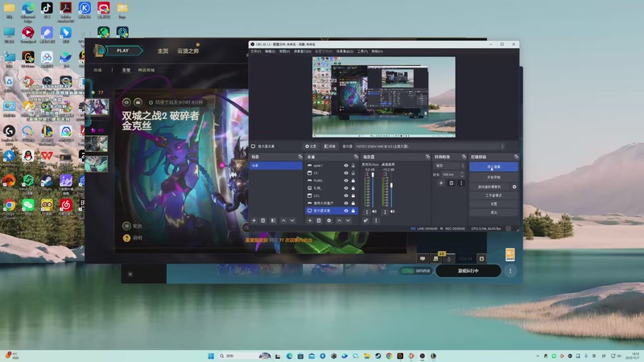The width and height of the screenshot is (644, 362).
Task: Open the 文件(F) menu in OBS
Action: tap(255, 51)
